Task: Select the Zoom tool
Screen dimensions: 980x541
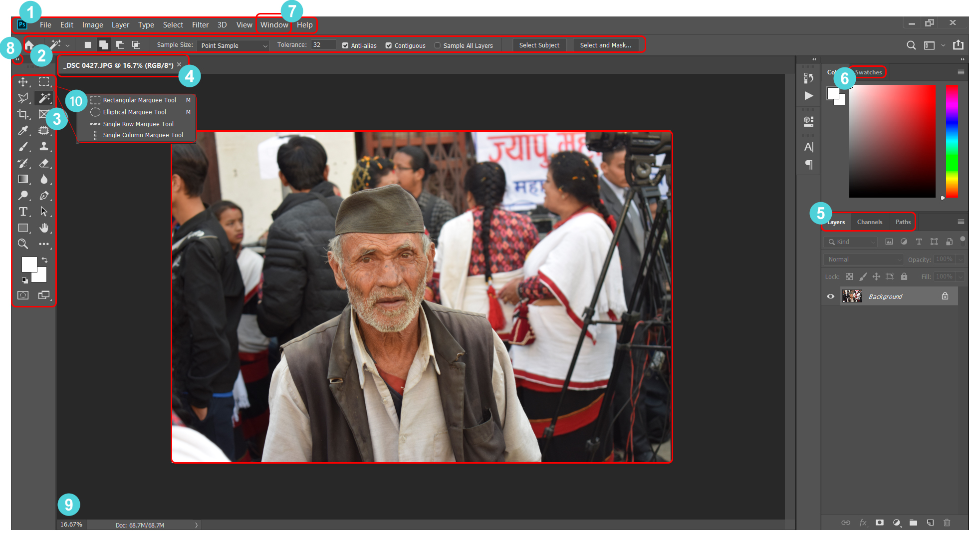Action: tap(23, 244)
